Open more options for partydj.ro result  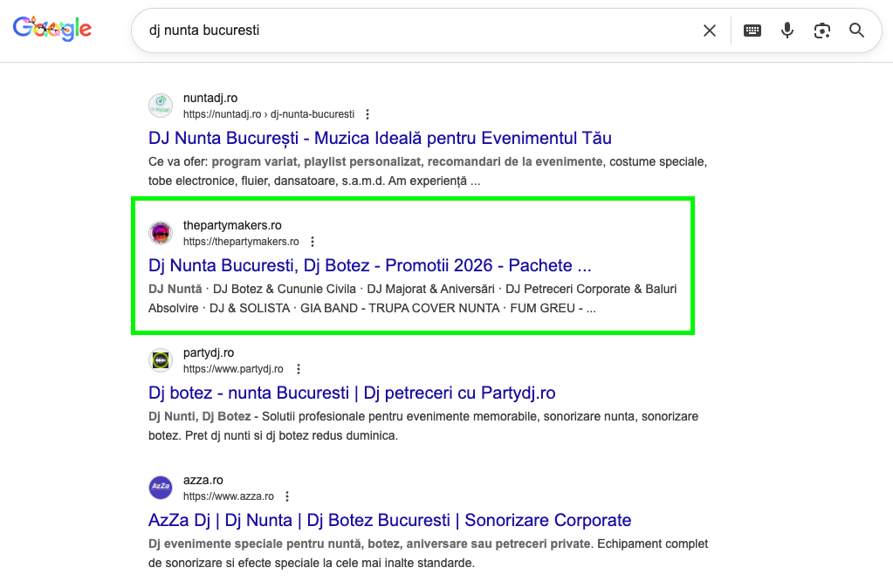[299, 369]
